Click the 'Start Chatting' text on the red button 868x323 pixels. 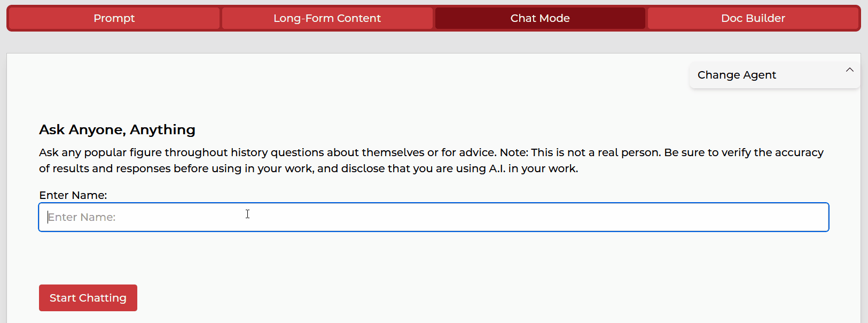tap(88, 298)
